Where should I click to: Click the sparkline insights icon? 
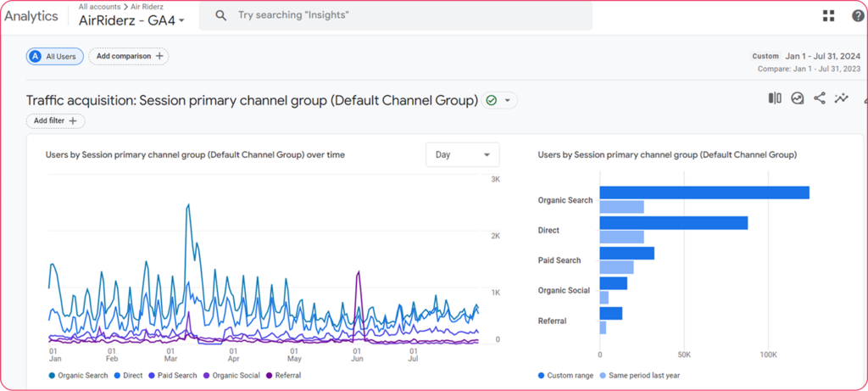point(841,98)
